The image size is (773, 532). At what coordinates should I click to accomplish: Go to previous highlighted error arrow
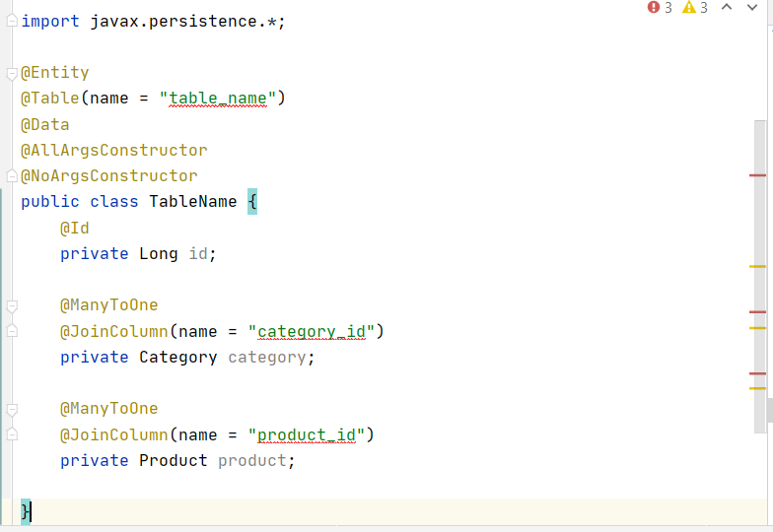point(726,7)
